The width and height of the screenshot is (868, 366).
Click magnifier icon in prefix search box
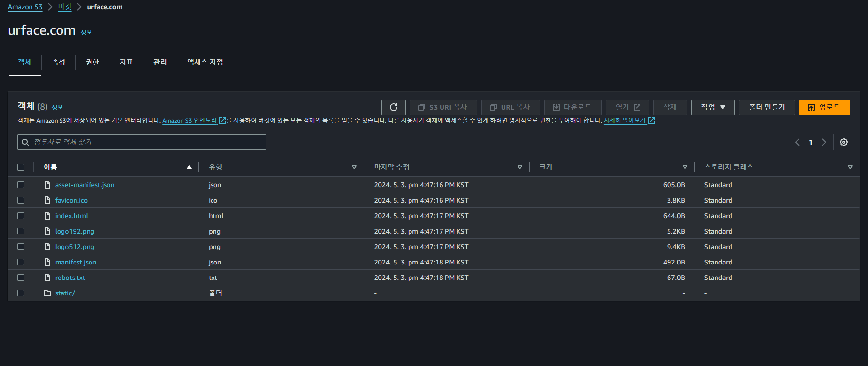point(25,142)
